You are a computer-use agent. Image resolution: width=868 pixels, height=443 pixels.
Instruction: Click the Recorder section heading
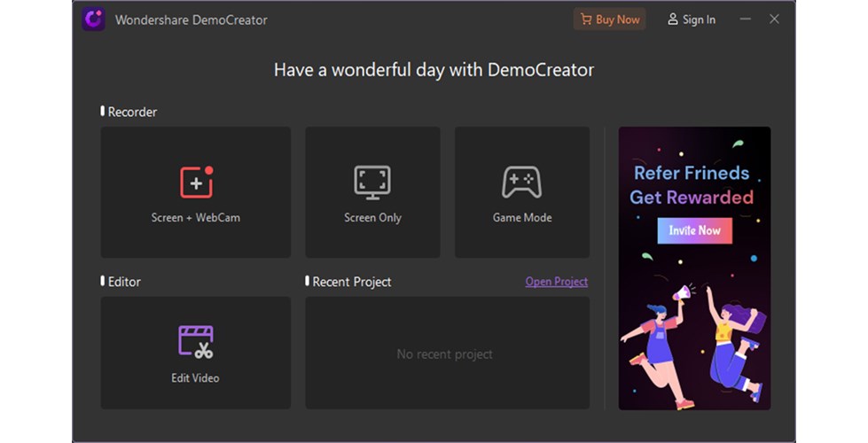[132, 112]
